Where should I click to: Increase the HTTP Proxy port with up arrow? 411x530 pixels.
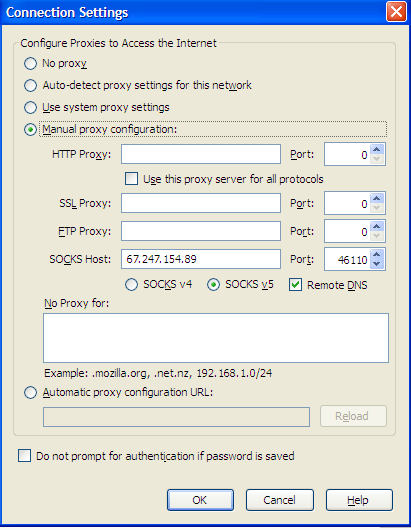click(377, 149)
